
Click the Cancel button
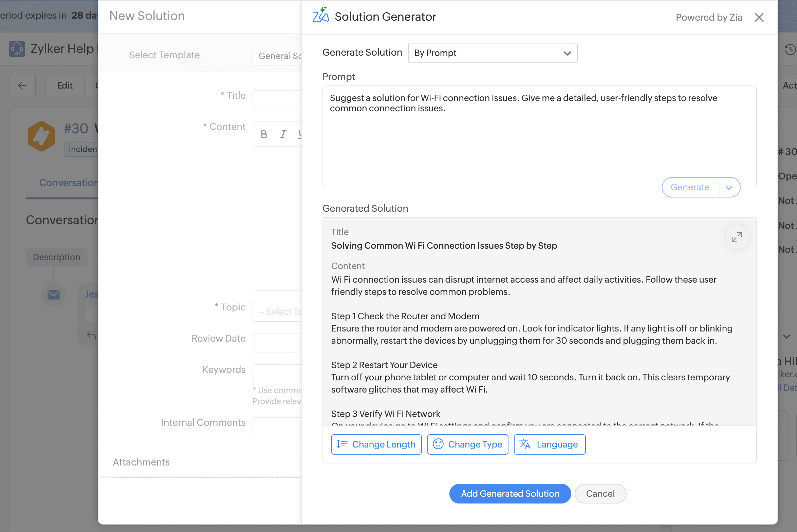pyautogui.click(x=600, y=493)
